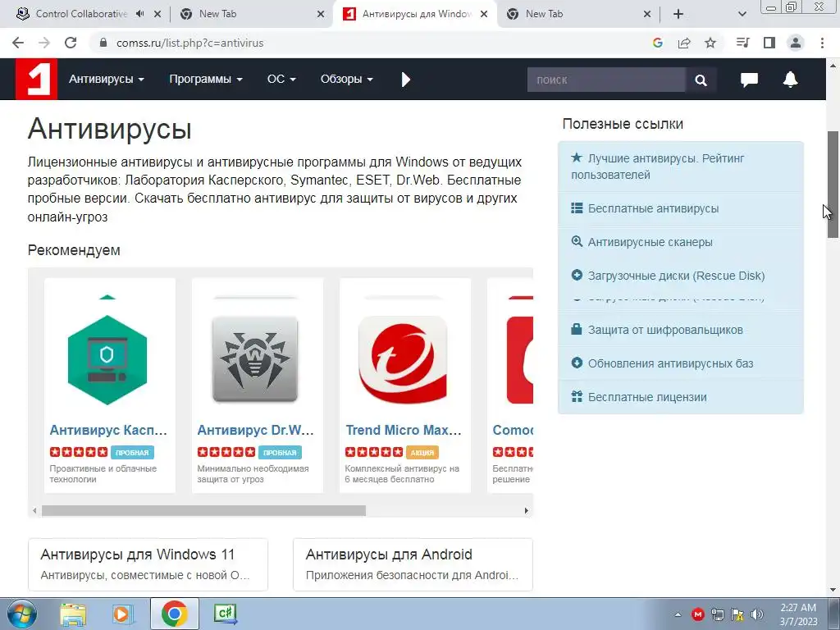Viewport: 840px width, 630px height.
Task: Click the carousel scroll right arrow
Action: 526,510
